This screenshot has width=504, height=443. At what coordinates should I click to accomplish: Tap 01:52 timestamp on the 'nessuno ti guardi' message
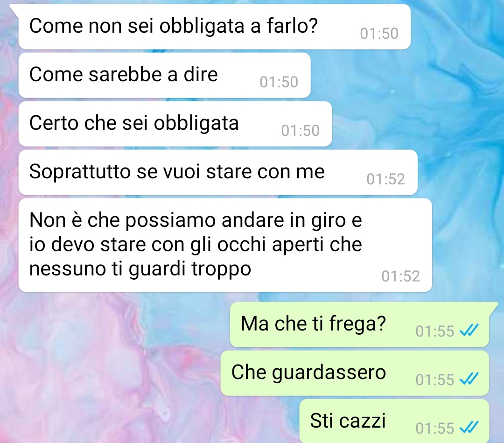[x=400, y=276]
